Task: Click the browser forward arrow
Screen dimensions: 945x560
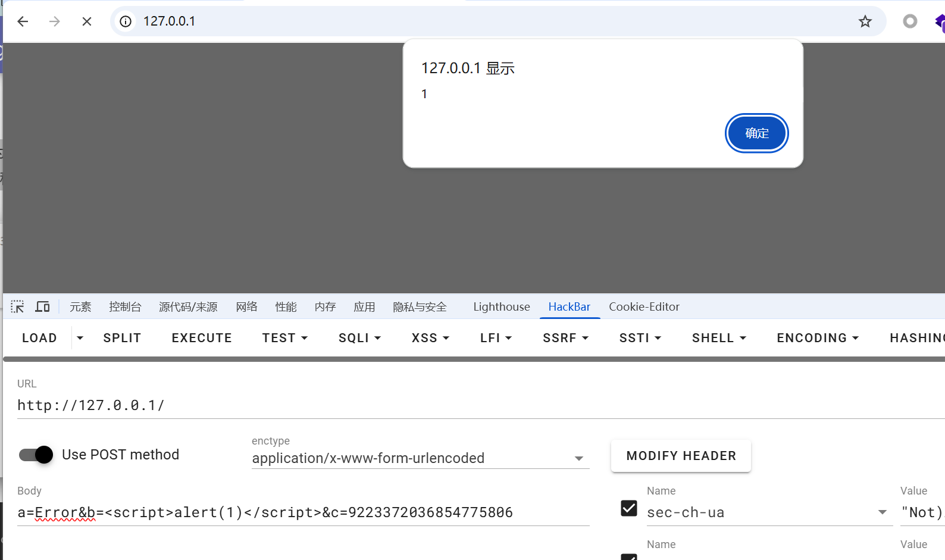Action: tap(55, 21)
